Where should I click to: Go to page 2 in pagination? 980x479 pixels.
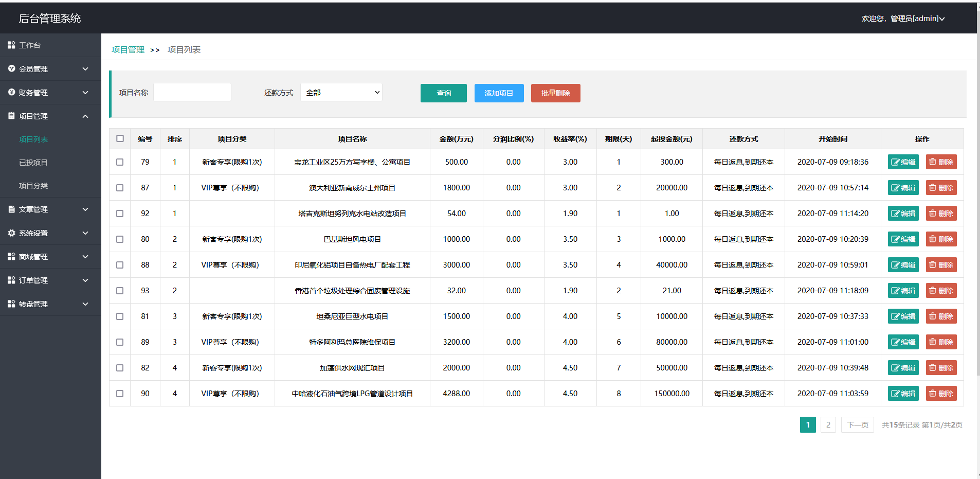(x=828, y=424)
